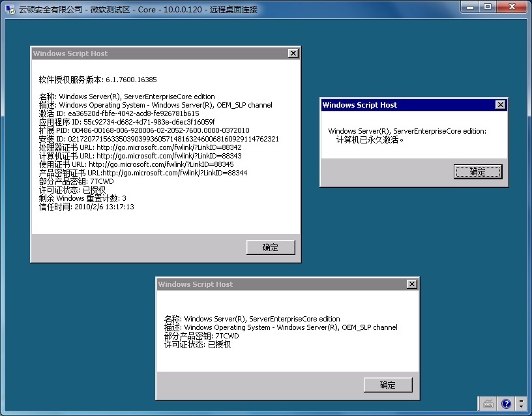
Task: Click the 信任时间: 2010/2/6 13:17:13 line
Action: (87, 207)
